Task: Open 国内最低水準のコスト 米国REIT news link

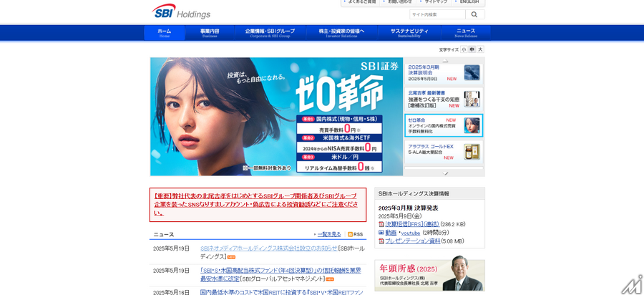Action: pos(282,292)
